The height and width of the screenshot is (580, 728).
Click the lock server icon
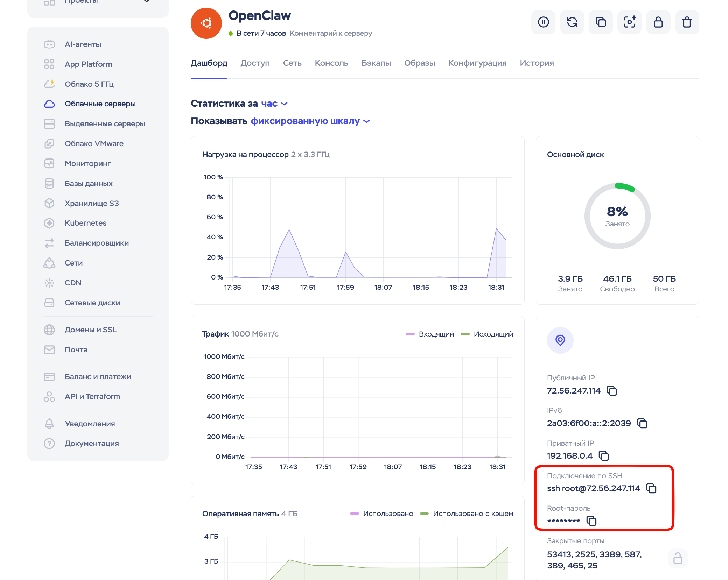(658, 22)
